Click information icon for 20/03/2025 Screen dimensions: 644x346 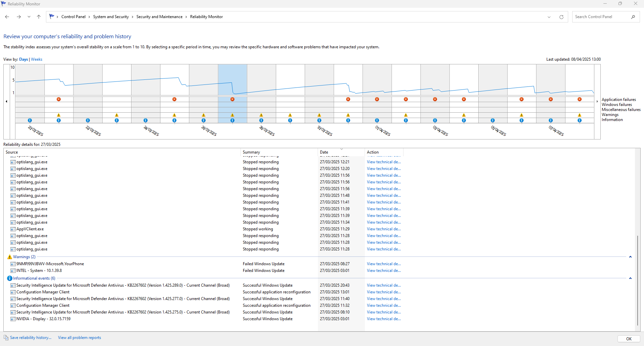coord(30,120)
